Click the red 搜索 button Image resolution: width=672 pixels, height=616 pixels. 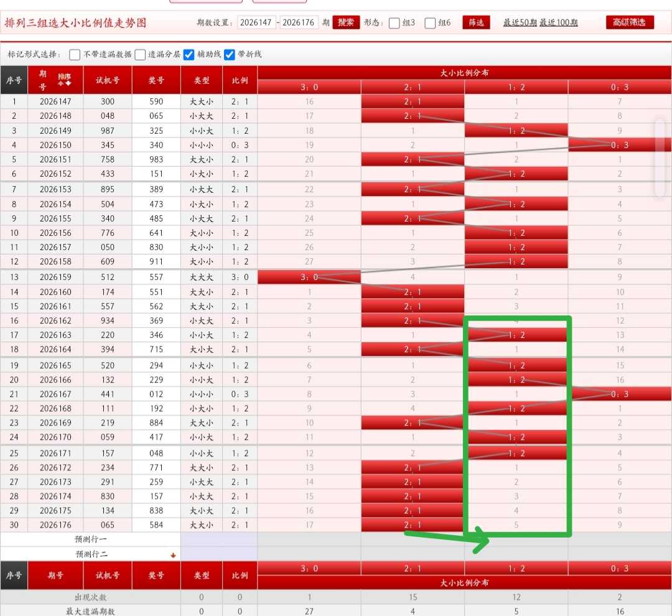coord(346,22)
